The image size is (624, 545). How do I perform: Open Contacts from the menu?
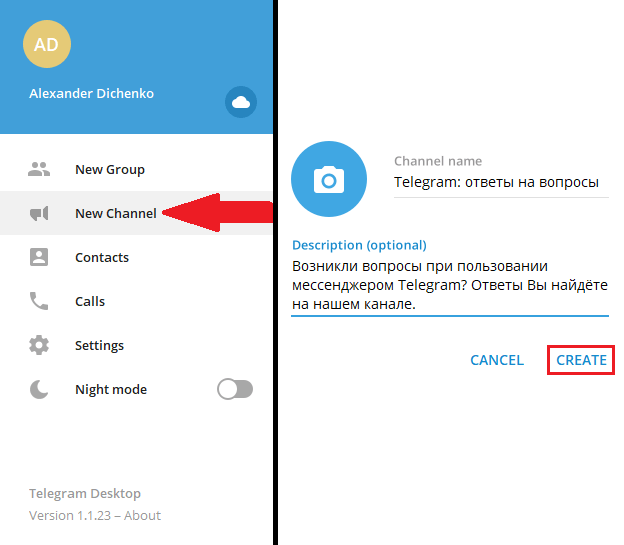click(136, 257)
